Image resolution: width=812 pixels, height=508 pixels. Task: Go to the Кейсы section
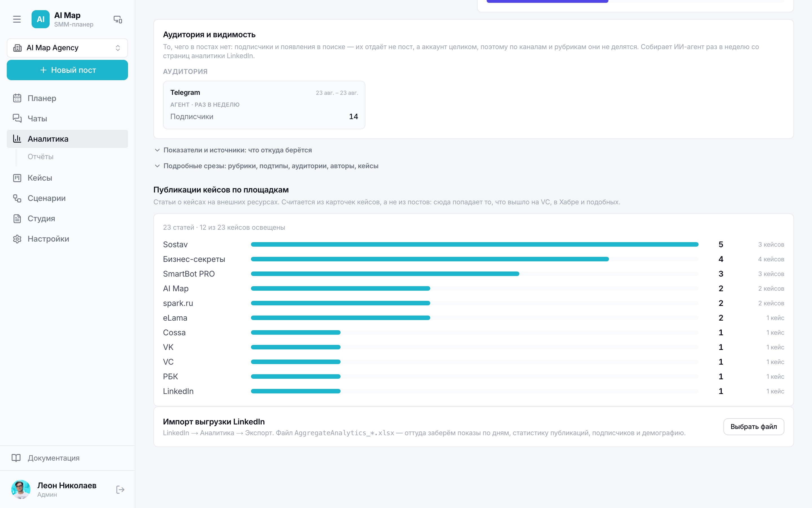(x=67, y=178)
